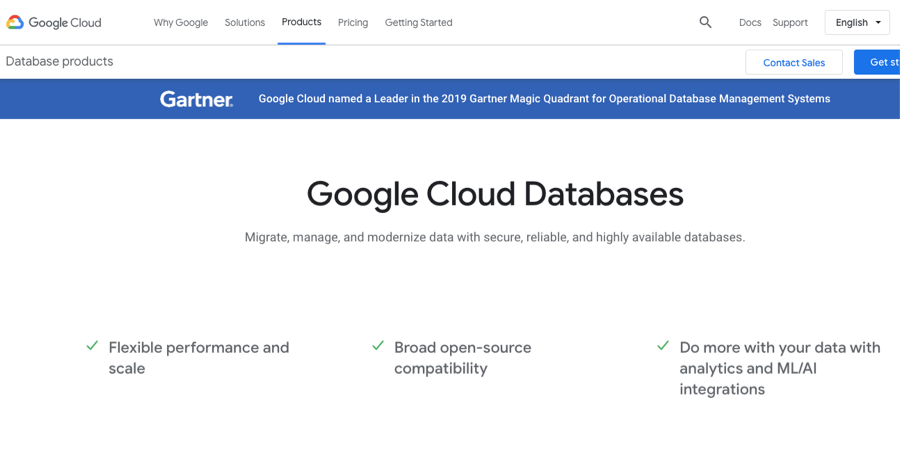Click the Contact Sales button
The height and width of the screenshot is (469, 900).
794,62
